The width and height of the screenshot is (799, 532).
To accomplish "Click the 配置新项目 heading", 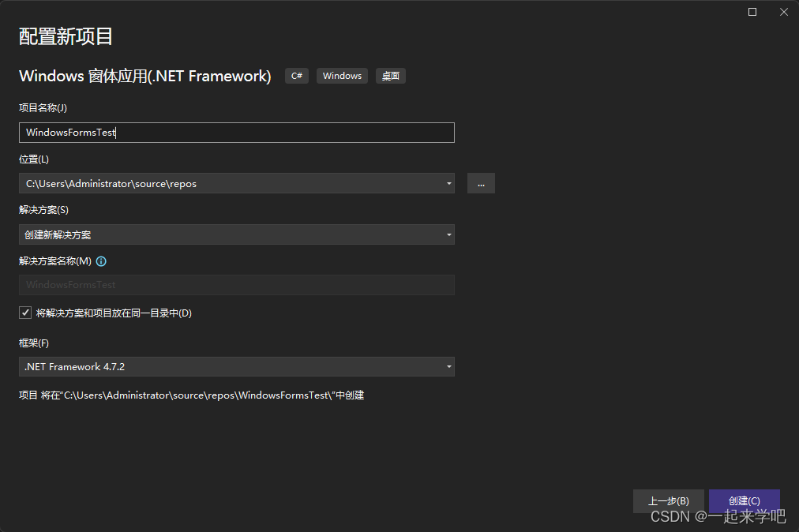I will 66,36.
